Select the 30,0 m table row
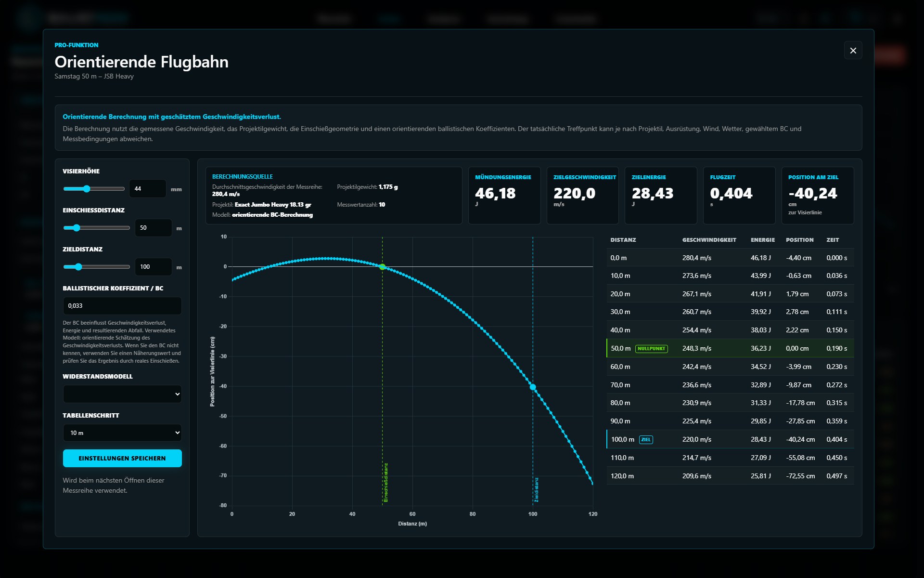924x578 pixels. [x=730, y=312]
